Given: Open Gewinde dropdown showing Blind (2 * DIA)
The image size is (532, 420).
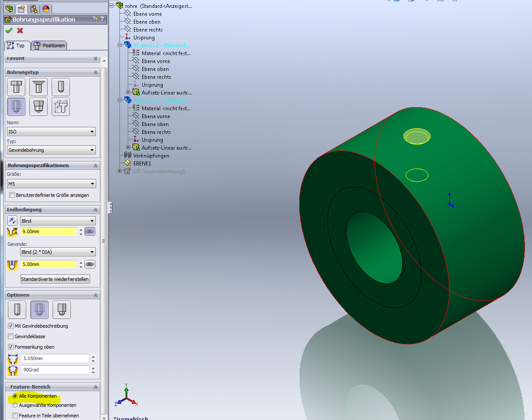Looking at the screenshot, I should (58, 252).
